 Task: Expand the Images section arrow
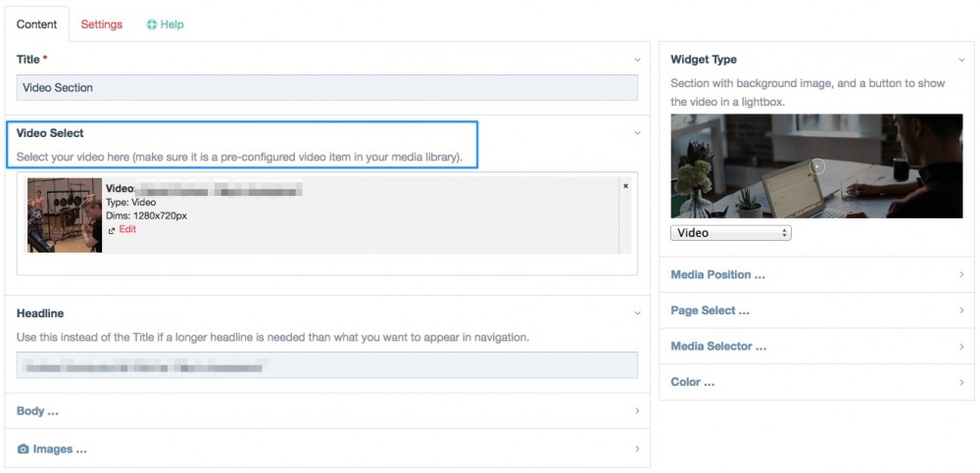[637, 449]
